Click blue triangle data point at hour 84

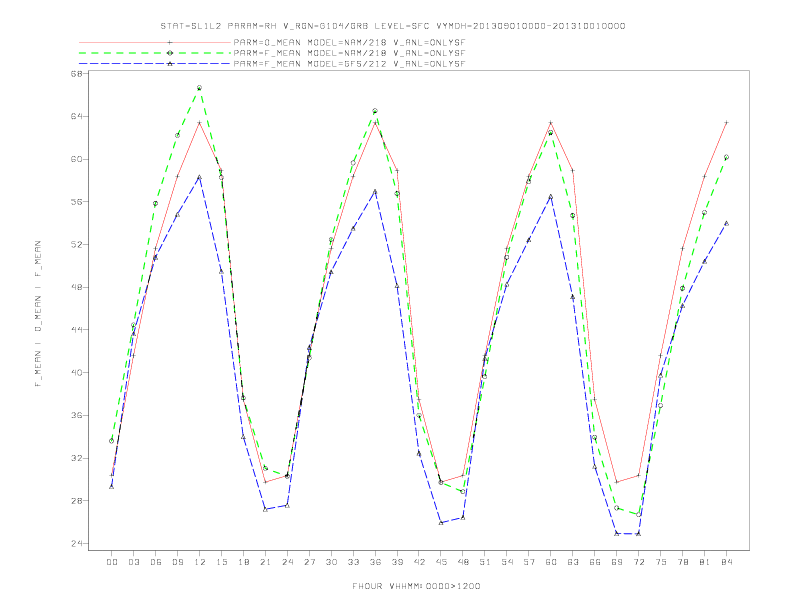click(726, 223)
